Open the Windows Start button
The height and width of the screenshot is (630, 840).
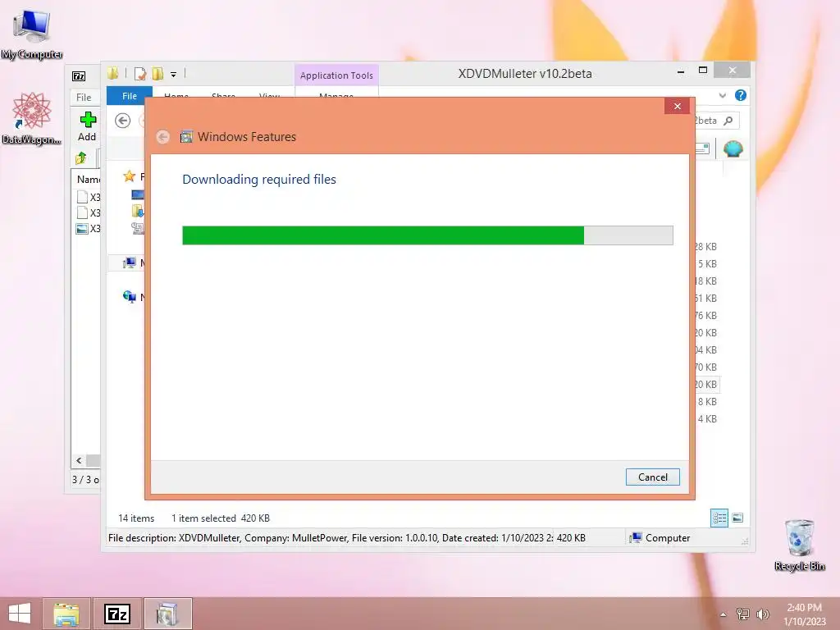20,614
